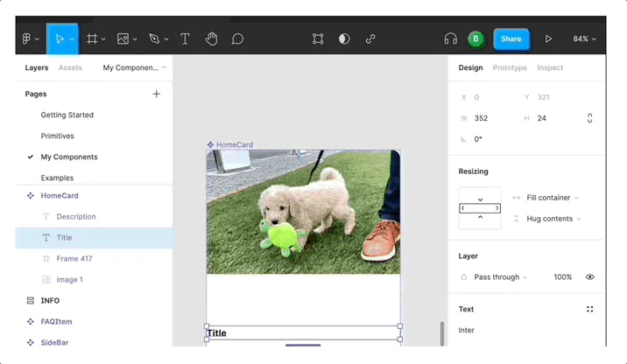Viewport: 627px width, 364px height.
Task: Select the My Components page
Action: 69,157
